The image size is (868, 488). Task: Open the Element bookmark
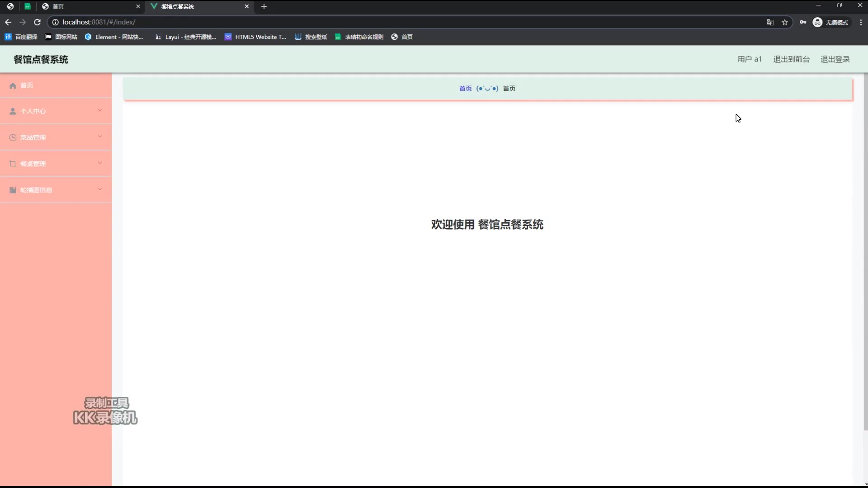pos(114,37)
